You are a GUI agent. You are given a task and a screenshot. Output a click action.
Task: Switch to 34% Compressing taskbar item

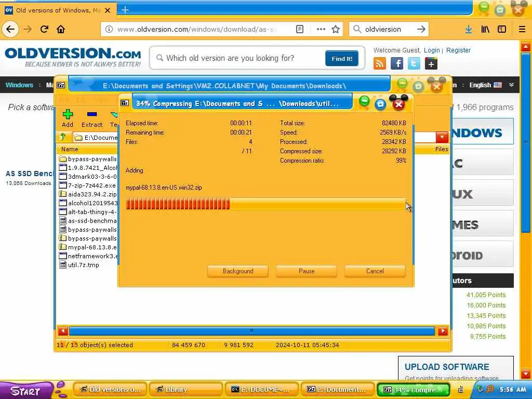414,390
